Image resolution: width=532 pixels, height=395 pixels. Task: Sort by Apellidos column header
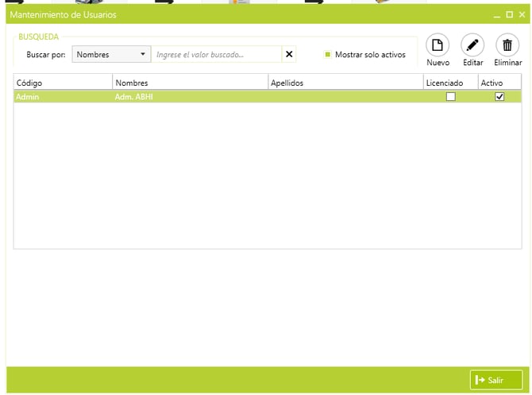(345, 83)
